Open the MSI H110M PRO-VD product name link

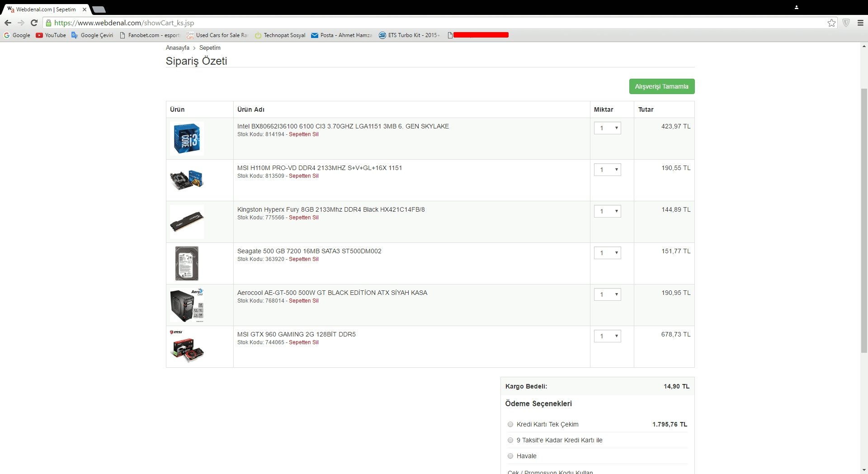click(x=320, y=168)
